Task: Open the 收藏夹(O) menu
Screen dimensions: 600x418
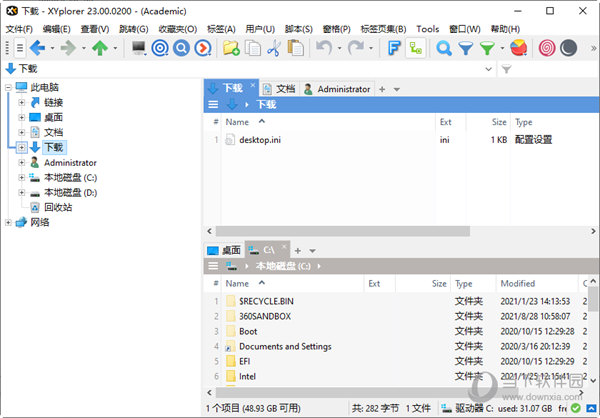Action: [x=178, y=29]
